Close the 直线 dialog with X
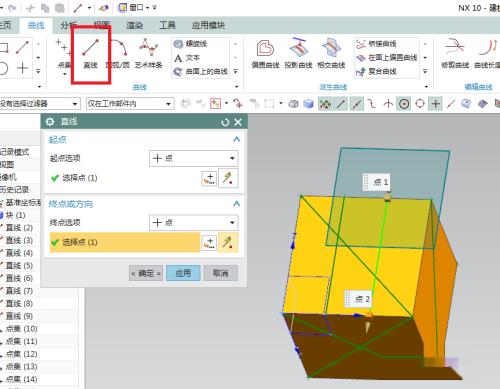 coord(238,122)
